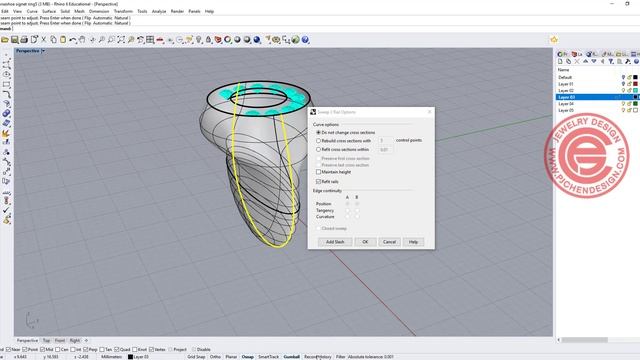Image resolution: width=640 pixels, height=360 pixels.
Task: Click the blue Render sphere icon
Action: pyautogui.click(x=257, y=40)
